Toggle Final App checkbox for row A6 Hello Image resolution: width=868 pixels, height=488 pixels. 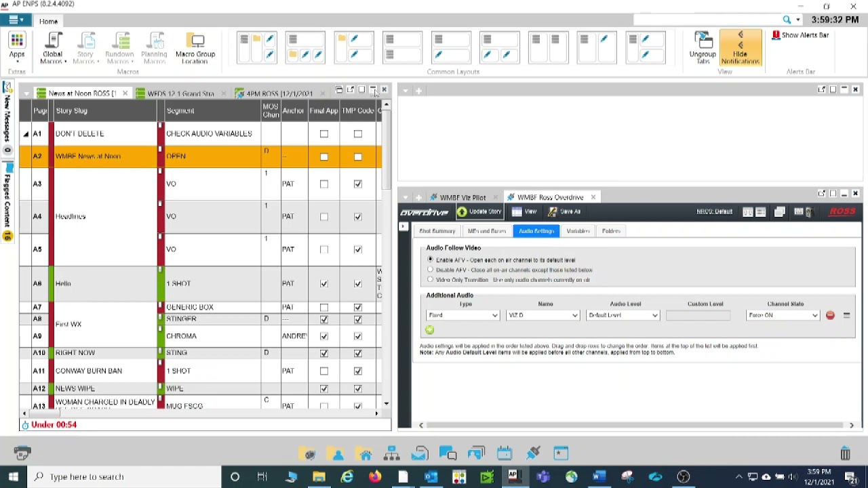324,284
